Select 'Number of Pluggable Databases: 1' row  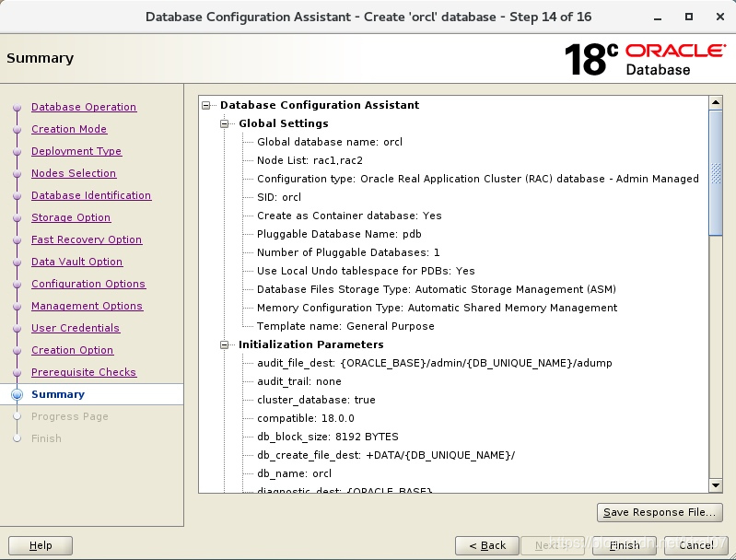pos(348,252)
